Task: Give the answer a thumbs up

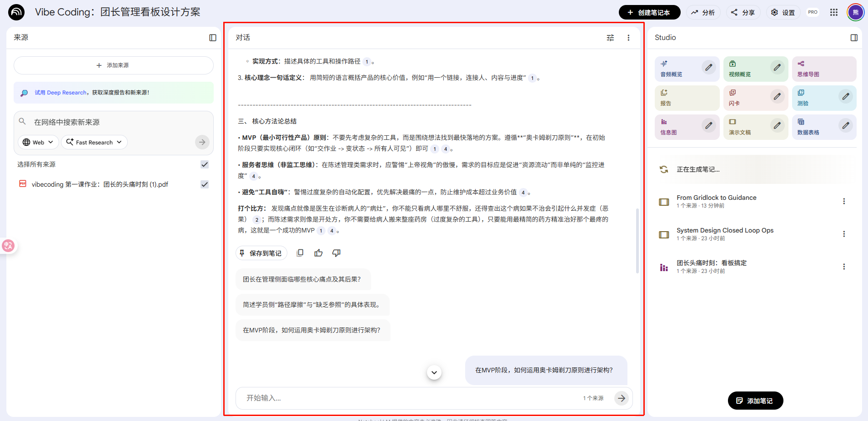Action: [x=318, y=253]
